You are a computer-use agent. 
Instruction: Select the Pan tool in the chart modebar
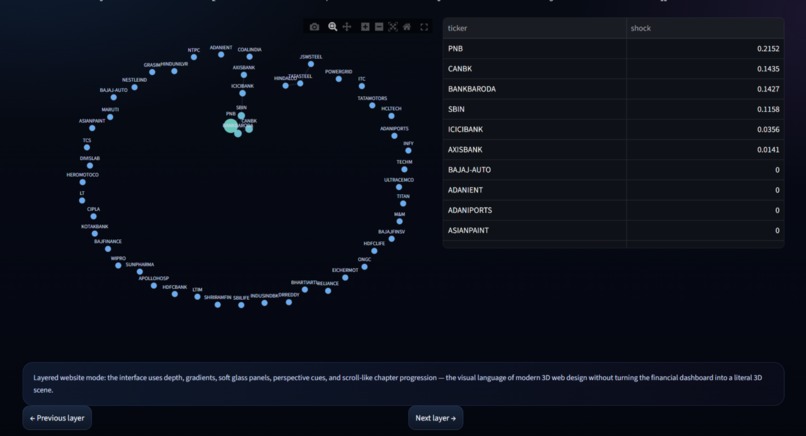[x=347, y=27]
